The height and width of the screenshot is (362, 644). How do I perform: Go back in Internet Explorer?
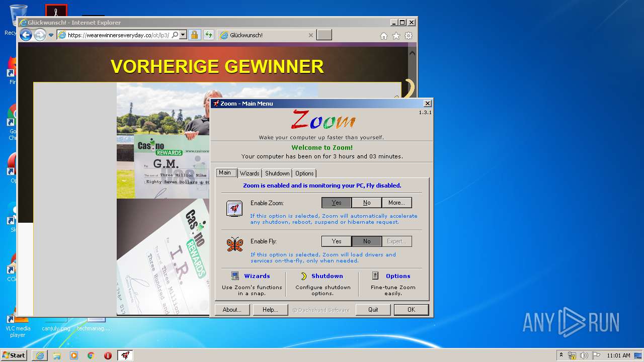(x=26, y=35)
